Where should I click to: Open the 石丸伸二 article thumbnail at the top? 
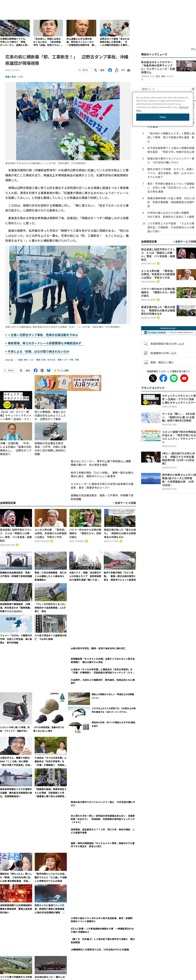48,28
